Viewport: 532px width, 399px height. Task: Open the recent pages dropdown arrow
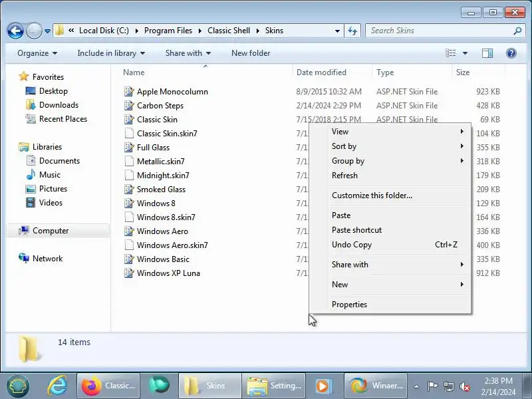[x=47, y=31]
